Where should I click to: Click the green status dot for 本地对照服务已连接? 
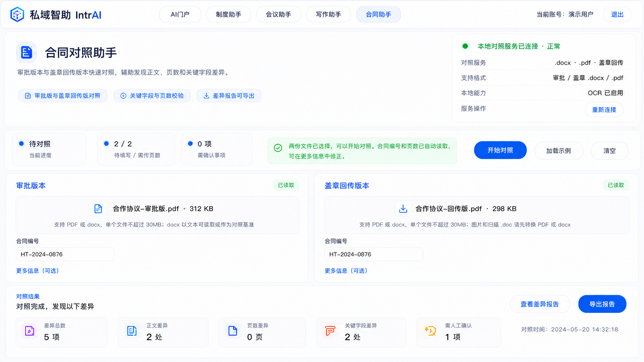[465, 46]
